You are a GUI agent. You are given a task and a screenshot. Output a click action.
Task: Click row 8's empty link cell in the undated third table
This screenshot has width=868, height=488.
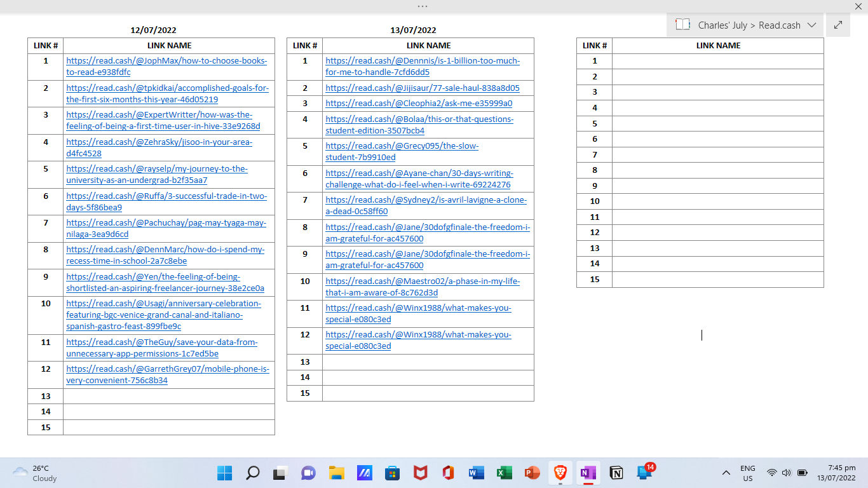718,170
